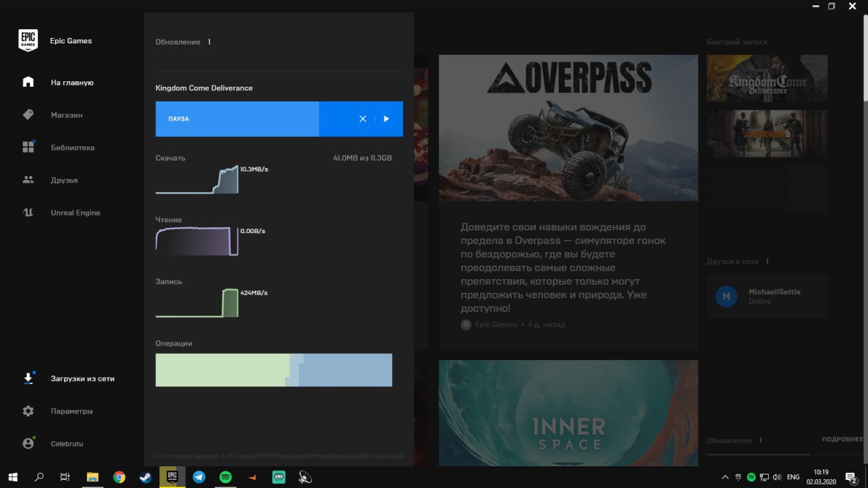This screenshot has height=488, width=868.
Task: Open network status tray icon
Action: pos(764,477)
